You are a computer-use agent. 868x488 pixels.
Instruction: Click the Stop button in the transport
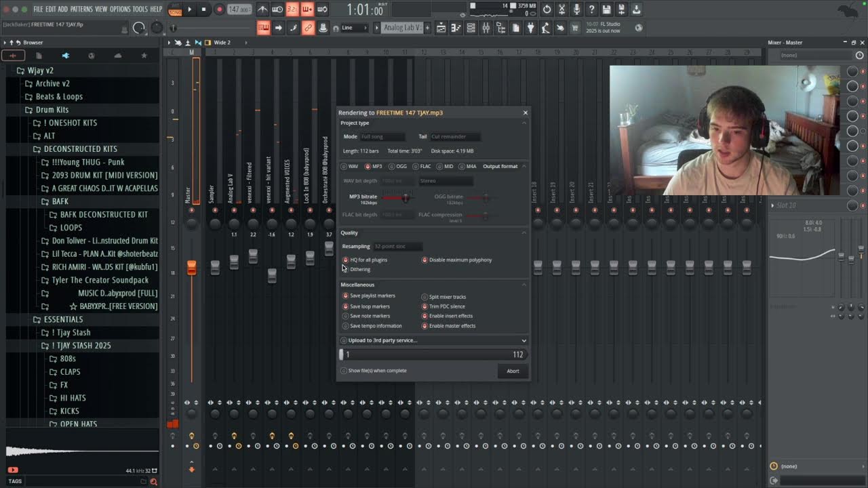pyautogui.click(x=203, y=9)
